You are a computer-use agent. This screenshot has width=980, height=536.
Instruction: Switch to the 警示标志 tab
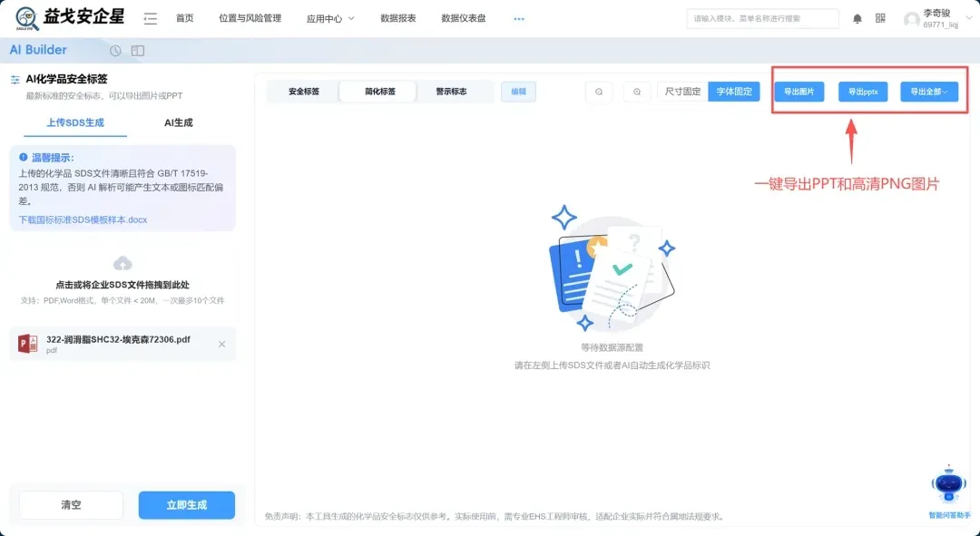click(x=451, y=92)
